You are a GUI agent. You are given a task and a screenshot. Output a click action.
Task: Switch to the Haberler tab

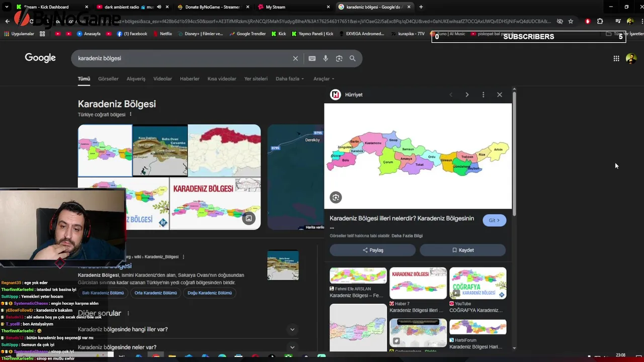click(190, 79)
